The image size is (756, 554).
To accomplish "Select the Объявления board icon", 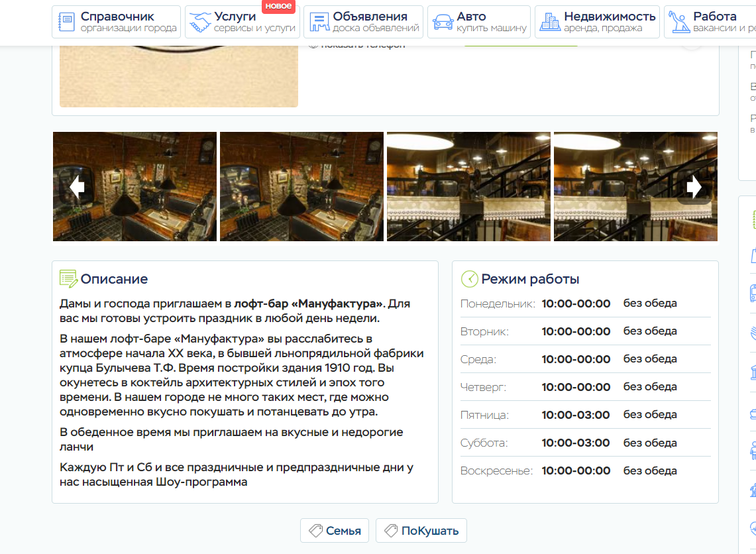I will [x=319, y=23].
